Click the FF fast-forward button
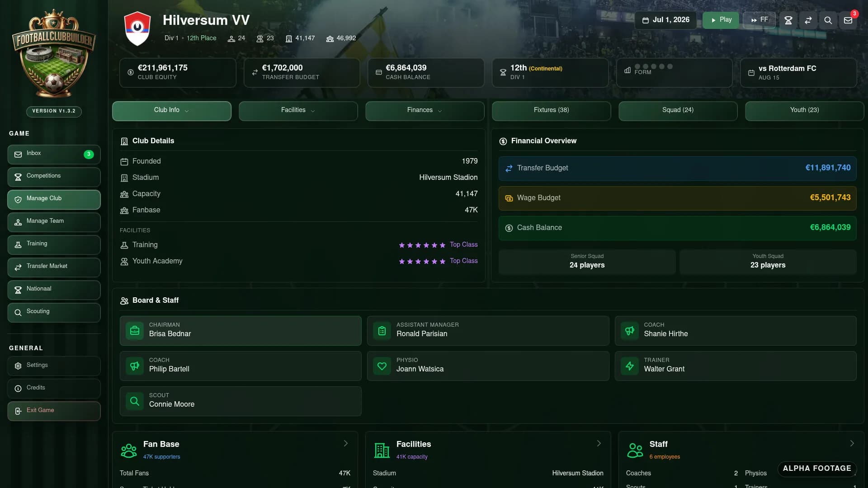Viewport: 868px width, 488px height. 759,20
